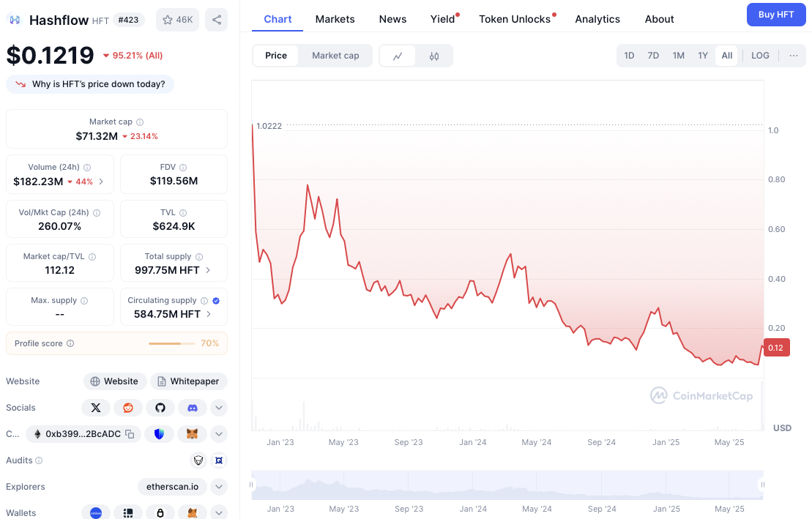Click Volume (24h) info icon
The image size is (812, 519).
pyautogui.click(x=87, y=168)
